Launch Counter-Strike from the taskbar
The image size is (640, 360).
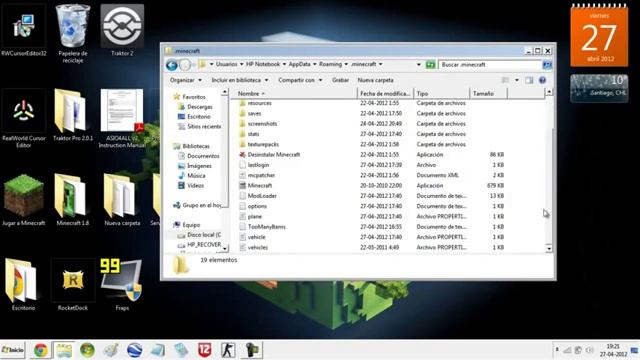point(228,350)
